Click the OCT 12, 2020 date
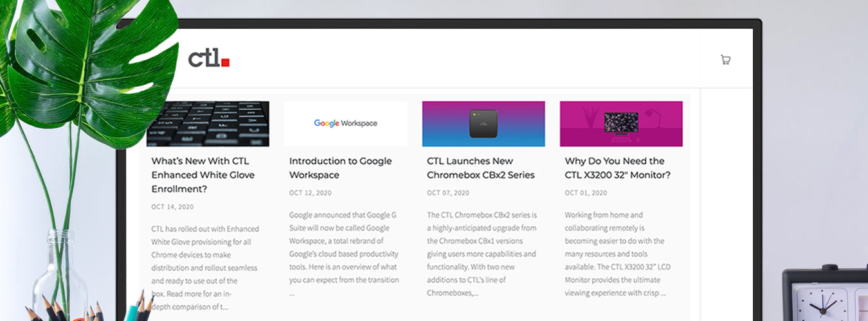The image size is (868, 321). [310, 193]
